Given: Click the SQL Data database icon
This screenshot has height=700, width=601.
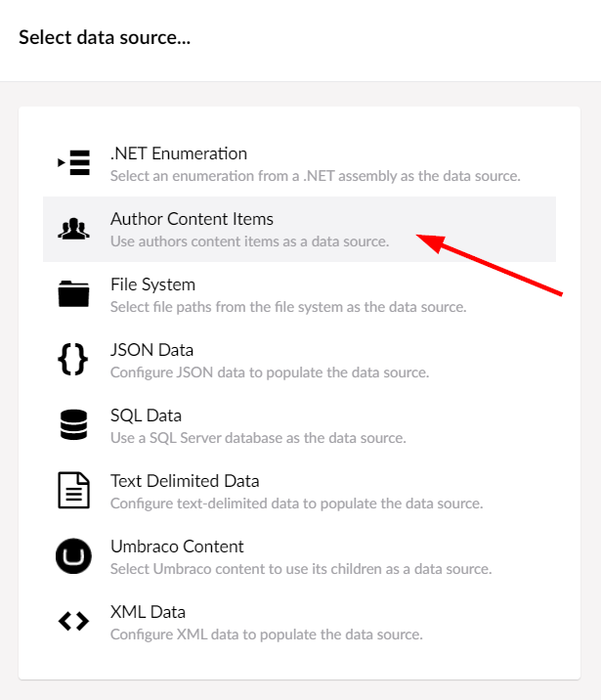Looking at the screenshot, I should tap(73, 424).
